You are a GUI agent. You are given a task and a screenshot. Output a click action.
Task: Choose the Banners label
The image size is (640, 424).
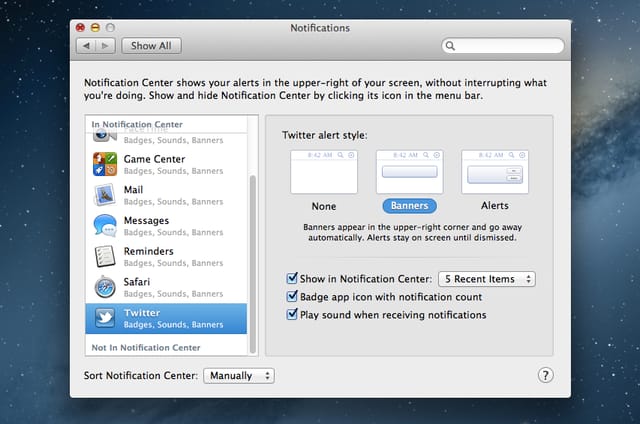tap(409, 206)
